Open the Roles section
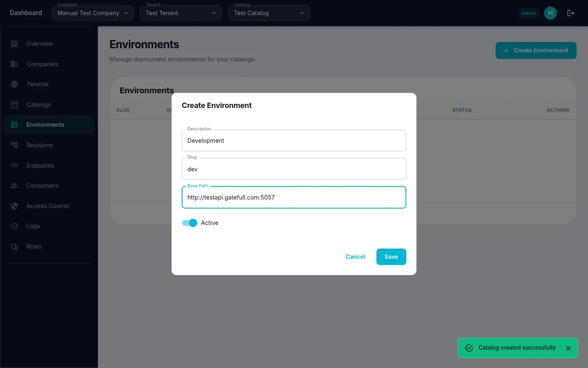The image size is (588, 368). coord(34,247)
